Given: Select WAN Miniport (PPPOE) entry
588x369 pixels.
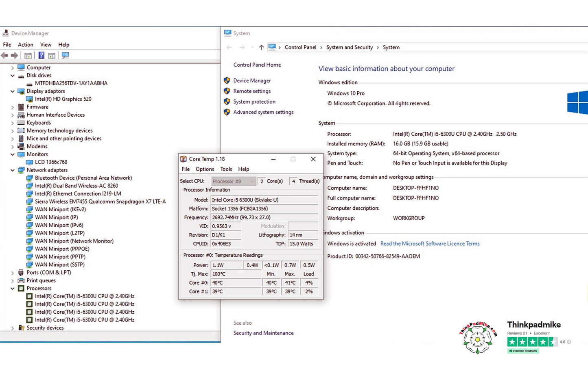Looking at the screenshot, I should pyautogui.click(x=62, y=249).
